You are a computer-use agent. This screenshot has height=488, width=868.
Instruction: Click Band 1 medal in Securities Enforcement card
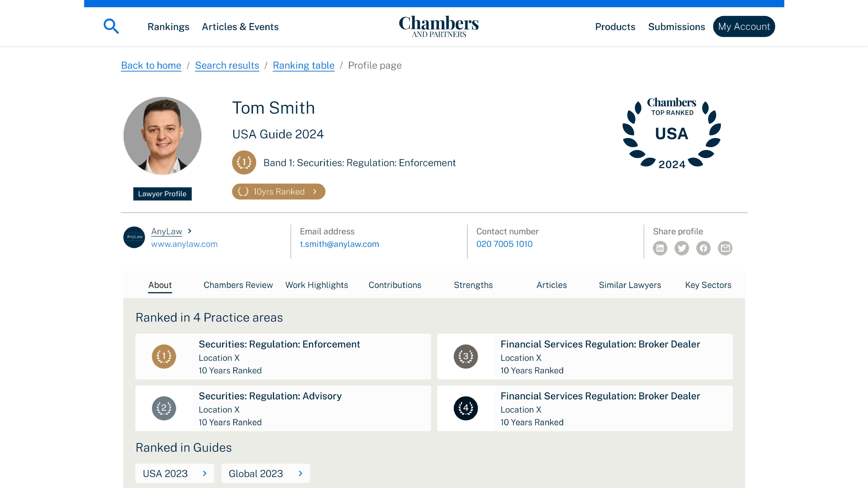pos(164,356)
